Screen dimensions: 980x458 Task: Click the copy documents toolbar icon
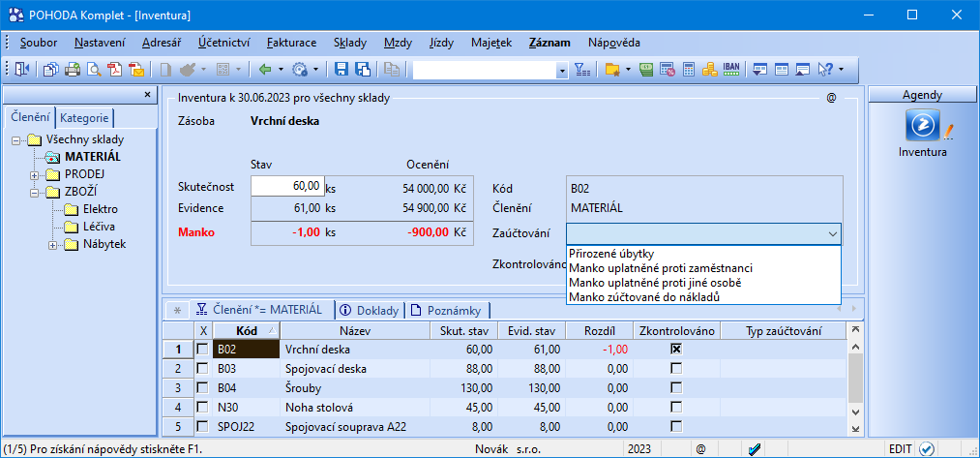click(x=50, y=70)
